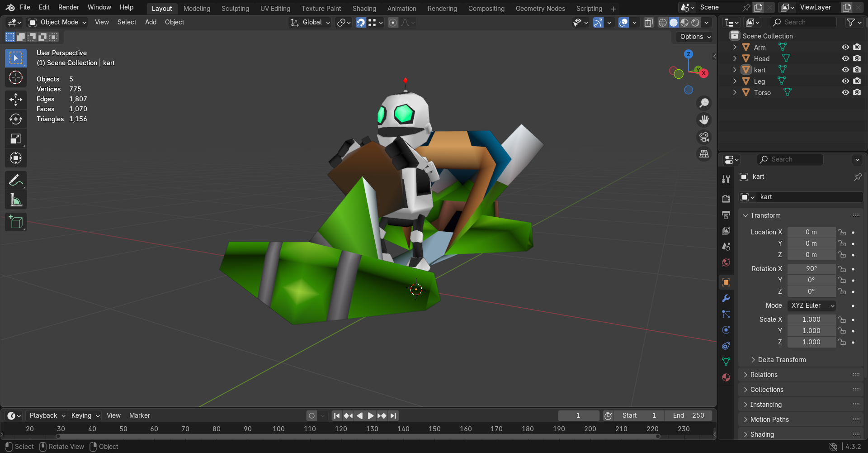Hide the kart object in viewport

point(845,70)
